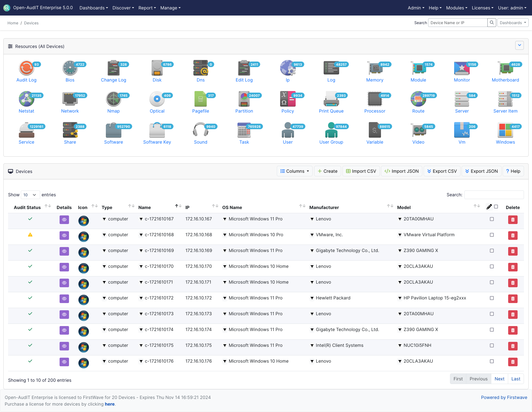
Task: Open the Motherboard resource icon
Action: 505,68
